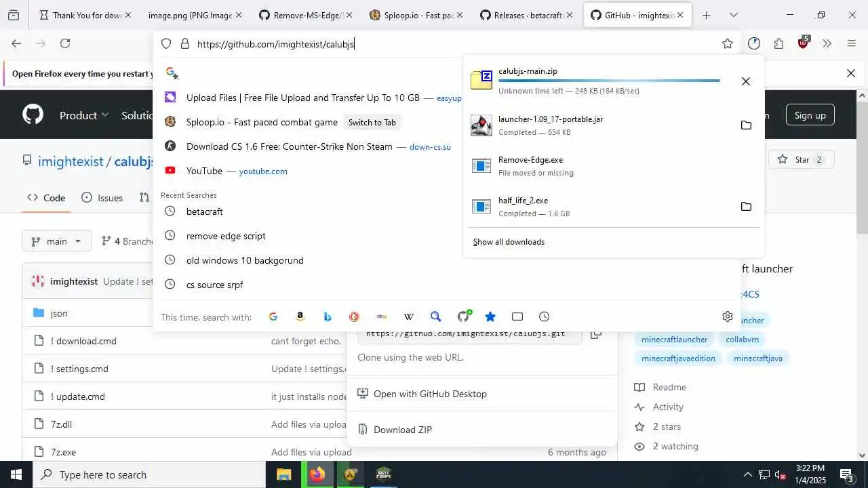Switch to the image.png tab

click(x=195, y=15)
